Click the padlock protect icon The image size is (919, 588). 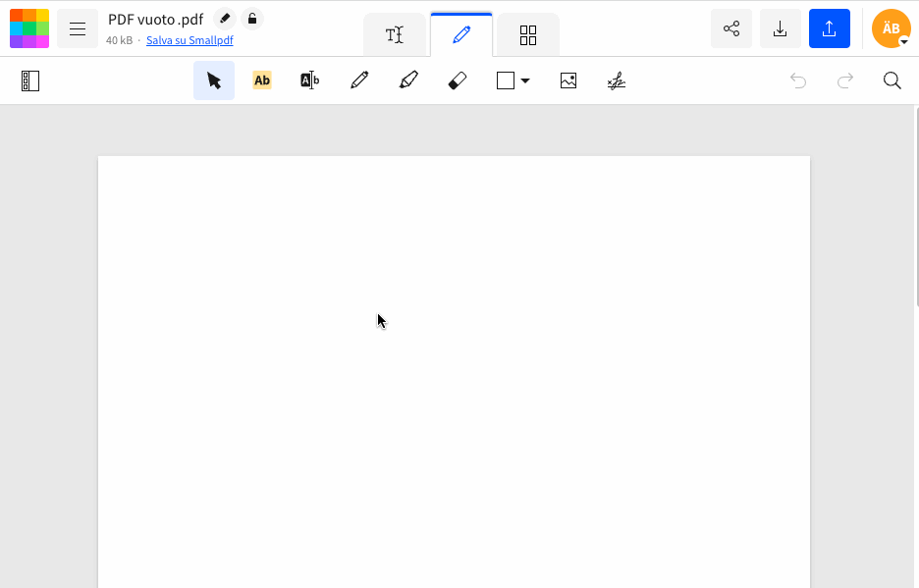click(252, 19)
